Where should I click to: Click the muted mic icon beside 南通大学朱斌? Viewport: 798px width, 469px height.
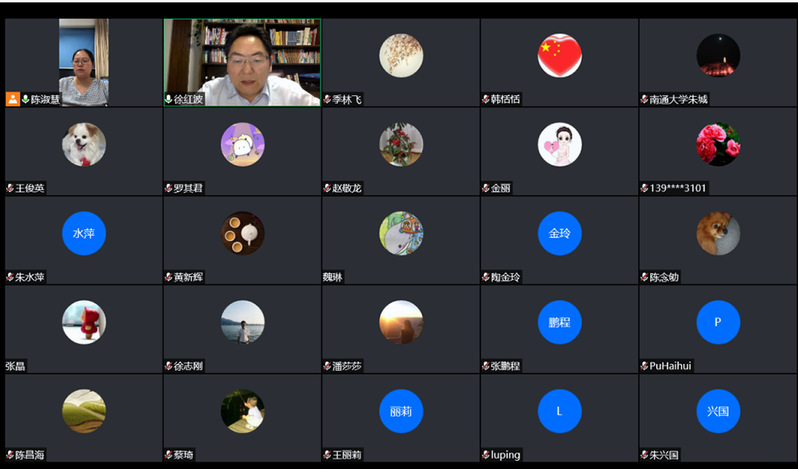point(644,99)
